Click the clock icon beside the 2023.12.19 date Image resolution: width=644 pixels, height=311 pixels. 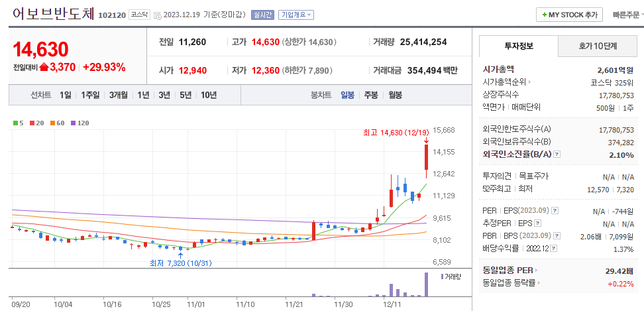coord(158,15)
